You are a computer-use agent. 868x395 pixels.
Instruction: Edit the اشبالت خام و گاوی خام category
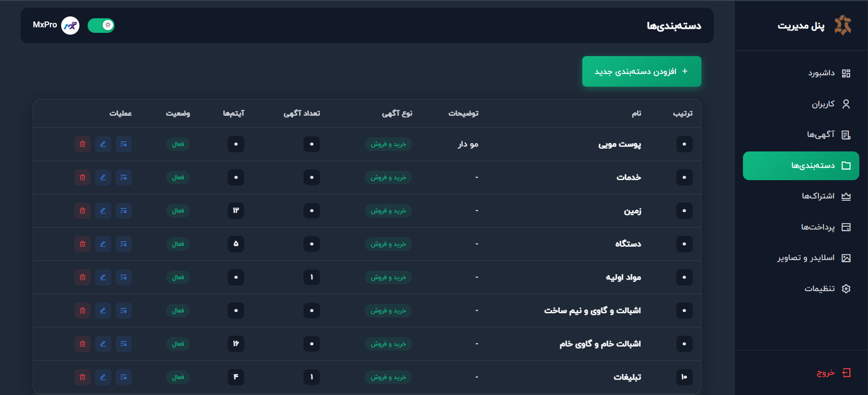103,344
